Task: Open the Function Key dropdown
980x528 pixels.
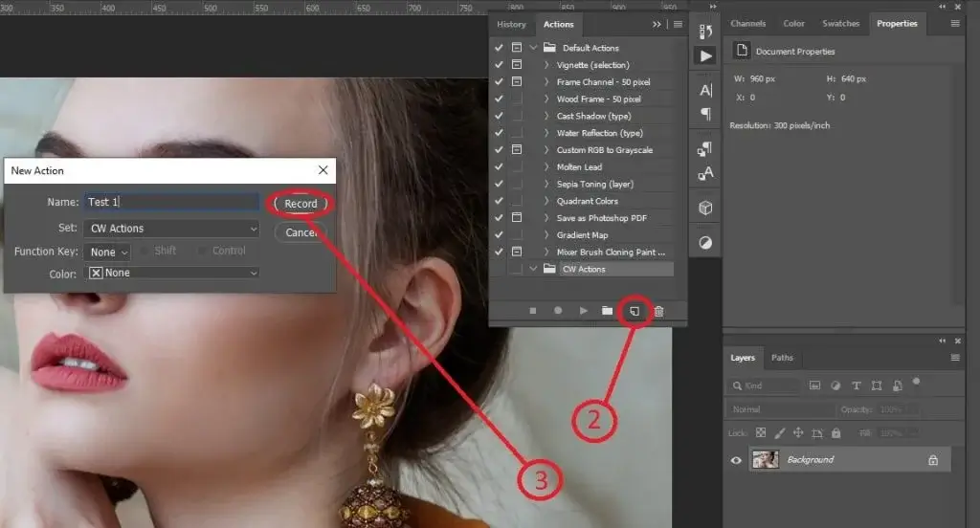Action: pos(107,252)
